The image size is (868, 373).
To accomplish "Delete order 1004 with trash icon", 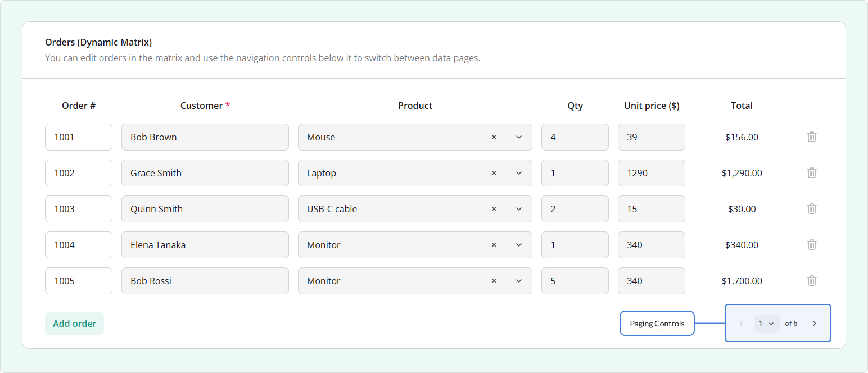I will pyautogui.click(x=812, y=244).
